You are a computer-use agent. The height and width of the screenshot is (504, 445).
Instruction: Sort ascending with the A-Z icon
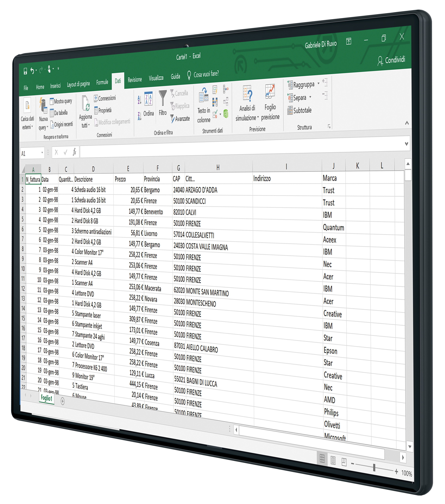tap(139, 100)
